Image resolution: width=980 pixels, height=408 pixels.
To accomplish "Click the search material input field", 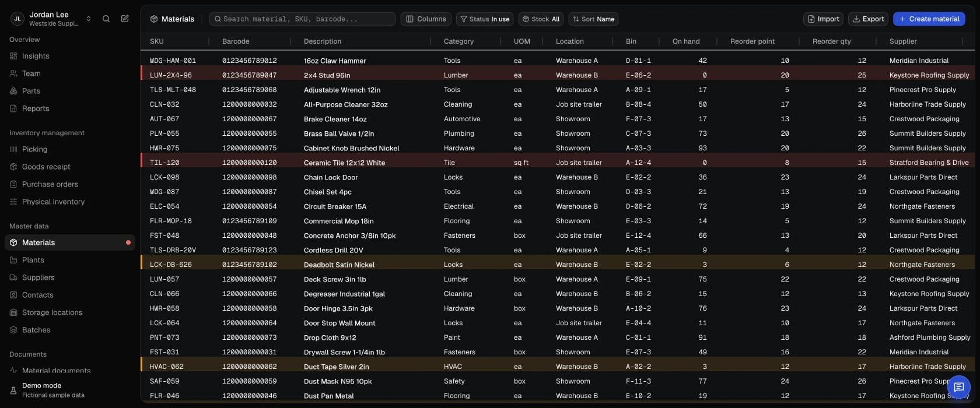I will [302, 19].
